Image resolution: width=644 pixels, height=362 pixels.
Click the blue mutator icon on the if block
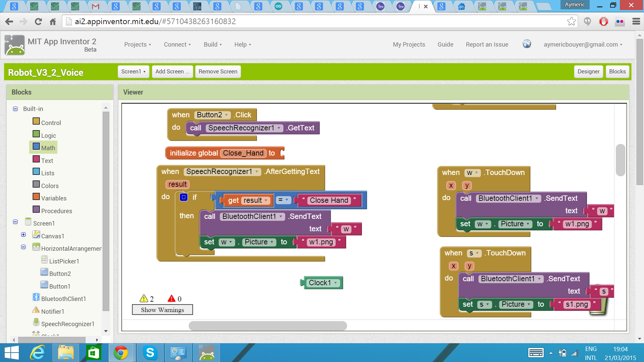(183, 197)
